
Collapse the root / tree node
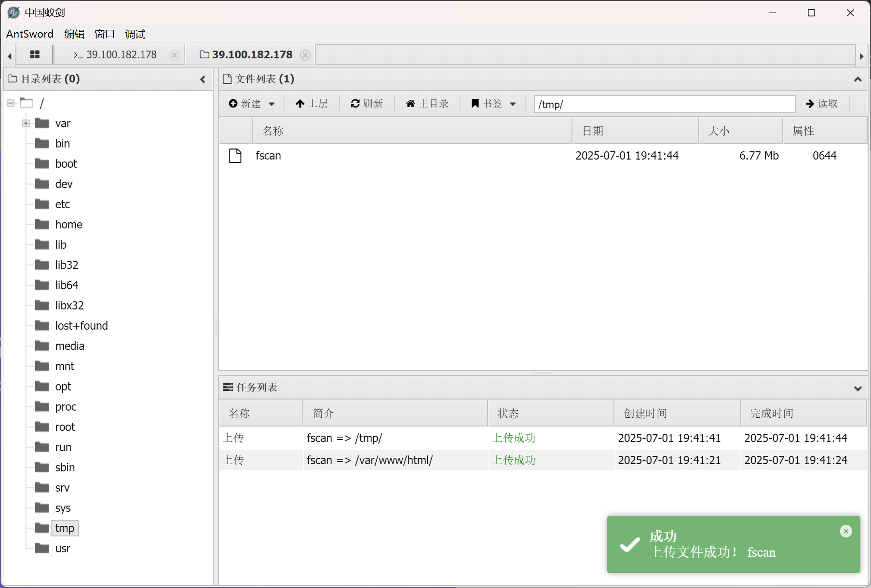(x=11, y=103)
